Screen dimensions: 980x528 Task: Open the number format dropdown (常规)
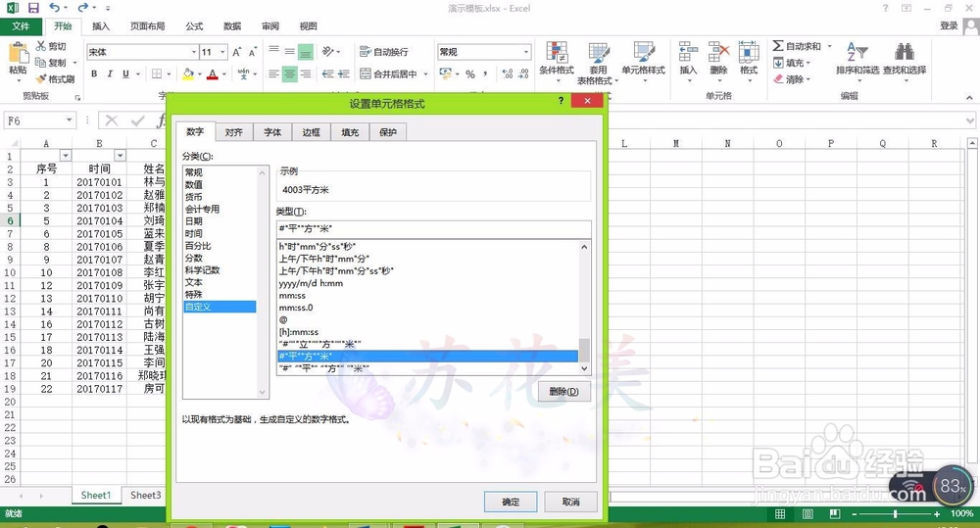pyautogui.click(x=526, y=52)
